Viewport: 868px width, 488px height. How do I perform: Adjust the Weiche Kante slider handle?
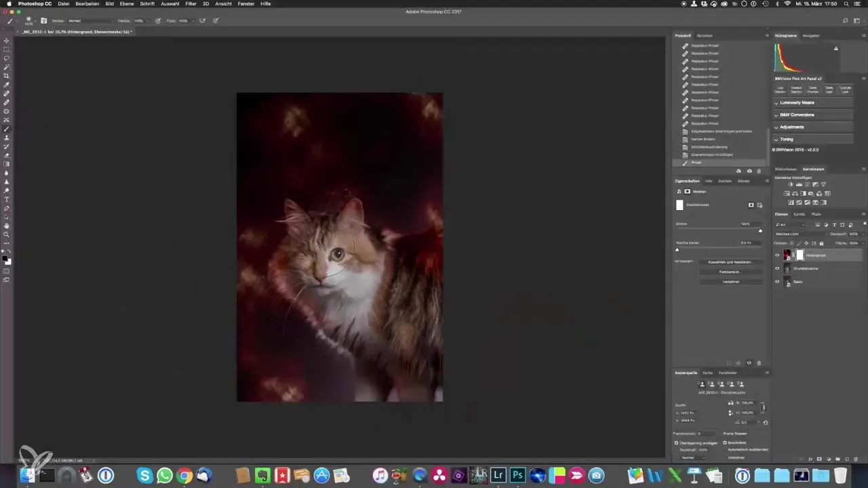[x=677, y=249]
